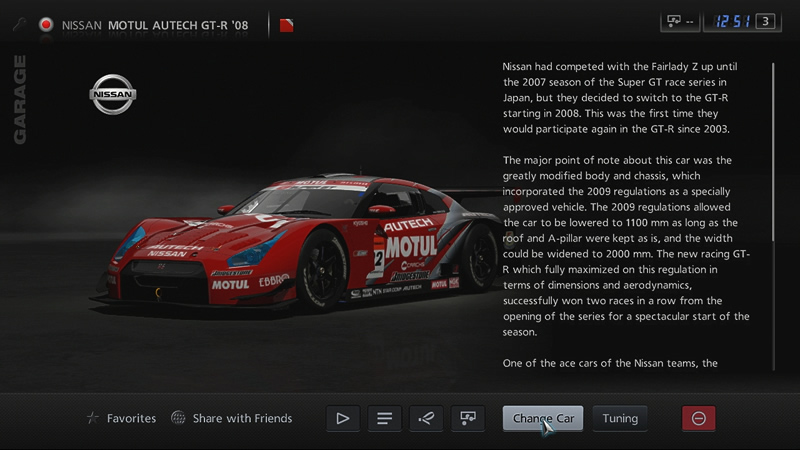Click the red color chip icon
800x450 pixels.
coord(286,24)
